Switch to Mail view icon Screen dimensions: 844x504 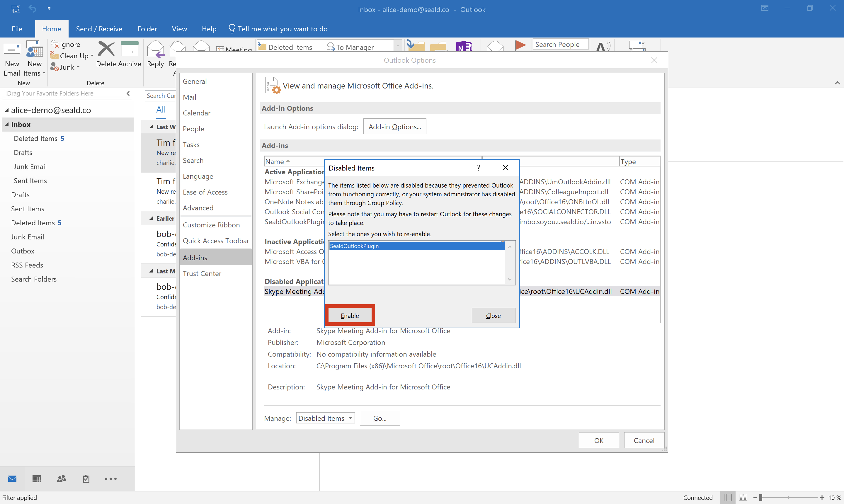coord(12,479)
